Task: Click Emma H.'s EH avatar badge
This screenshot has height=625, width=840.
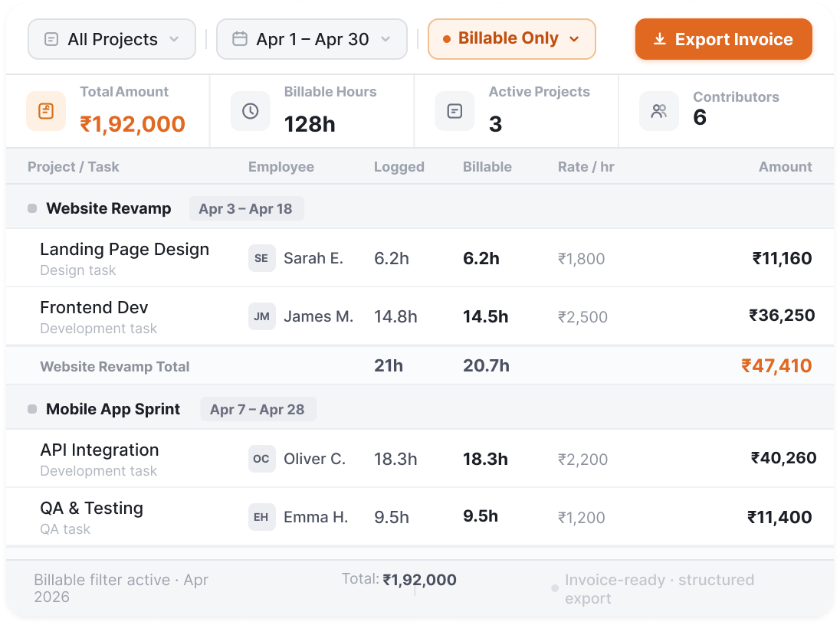Action: [x=262, y=517]
